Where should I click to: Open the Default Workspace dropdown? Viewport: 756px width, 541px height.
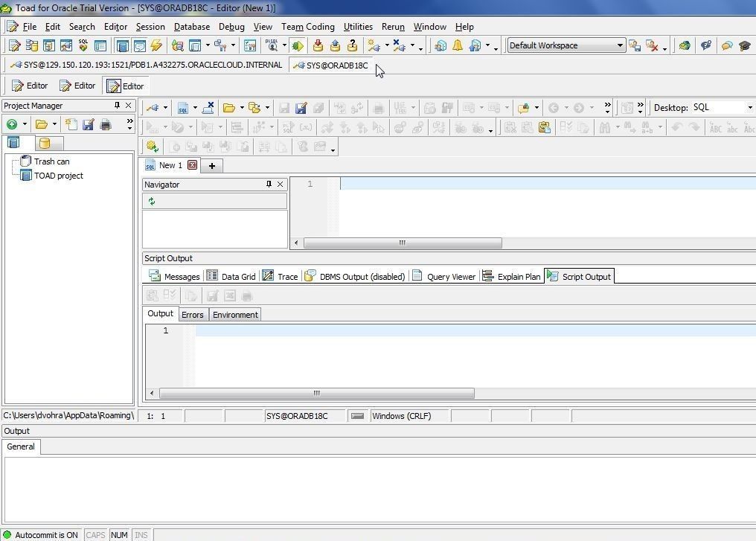pyautogui.click(x=620, y=45)
